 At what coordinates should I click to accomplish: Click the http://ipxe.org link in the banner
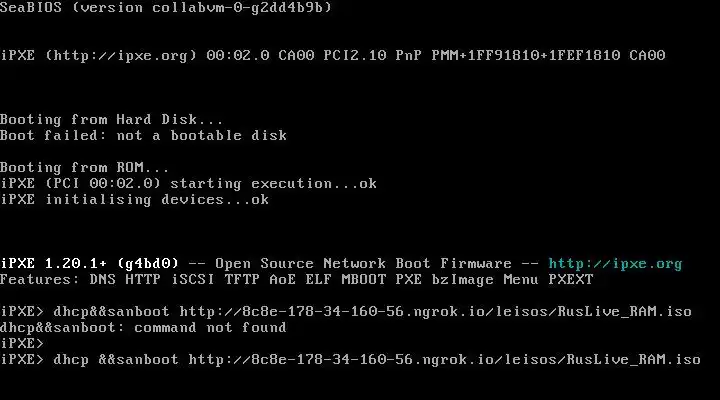click(x=615, y=264)
